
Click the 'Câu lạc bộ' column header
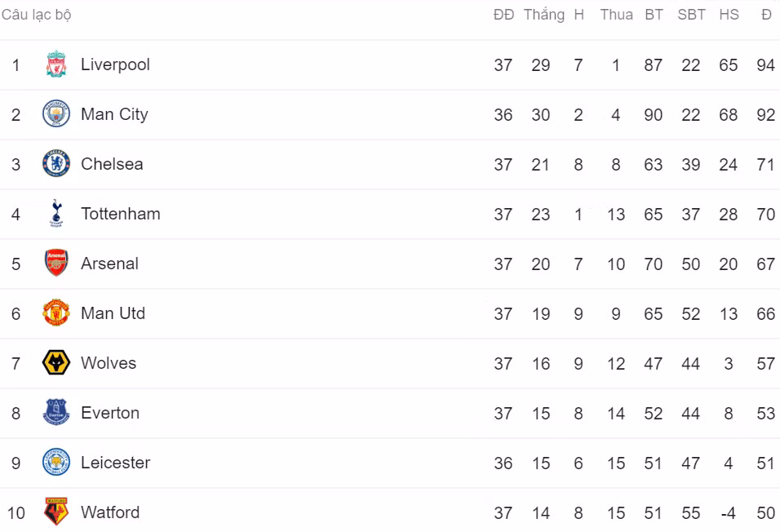[x=36, y=15]
